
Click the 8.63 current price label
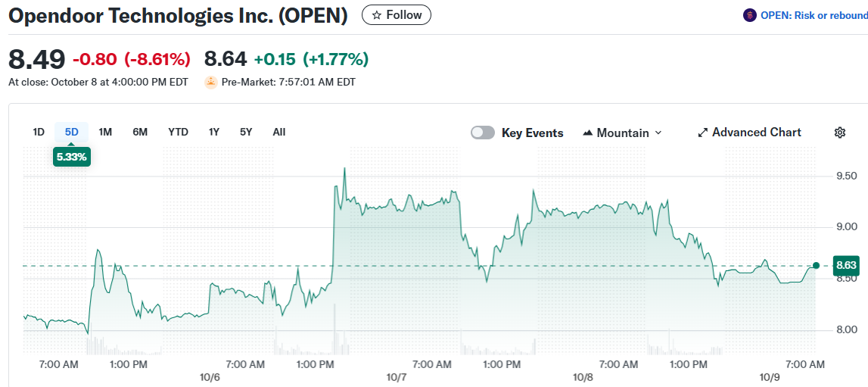pyautogui.click(x=845, y=266)
